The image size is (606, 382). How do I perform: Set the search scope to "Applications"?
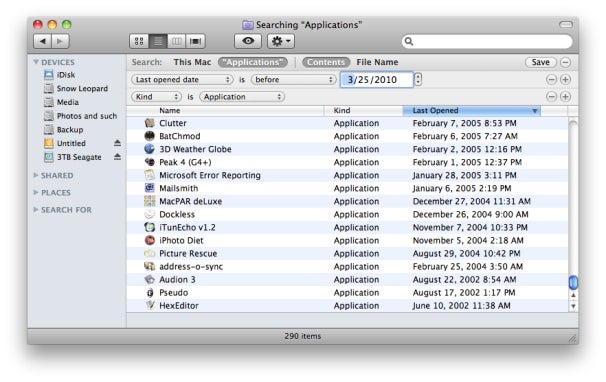pos(253,62)
